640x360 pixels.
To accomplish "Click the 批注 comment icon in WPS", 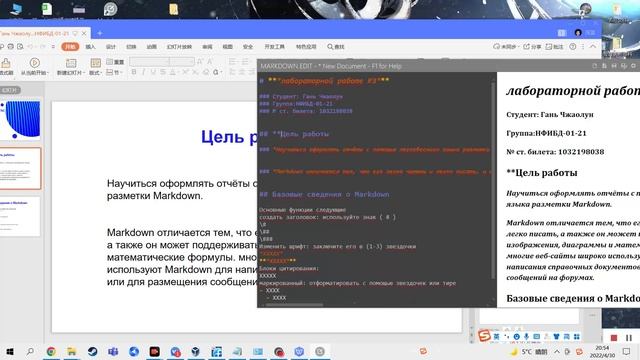I will [x=555, y=47].
